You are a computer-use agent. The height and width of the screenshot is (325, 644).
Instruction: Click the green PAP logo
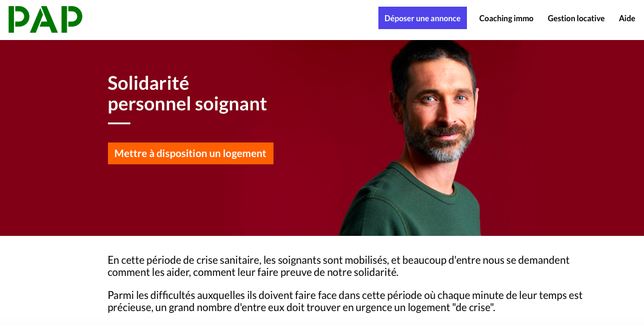click(45, 19)
